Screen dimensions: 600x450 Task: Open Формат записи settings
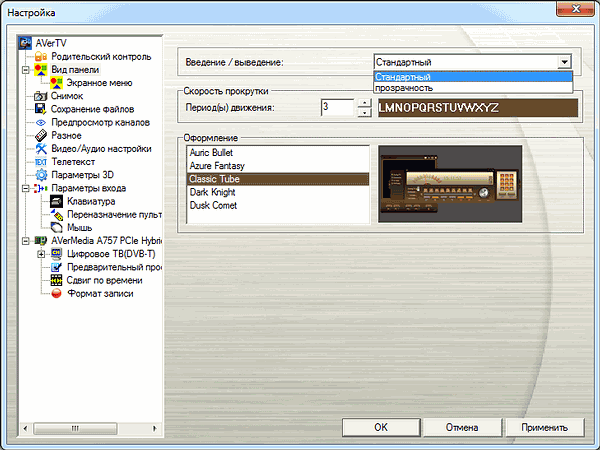click(100, 293)
